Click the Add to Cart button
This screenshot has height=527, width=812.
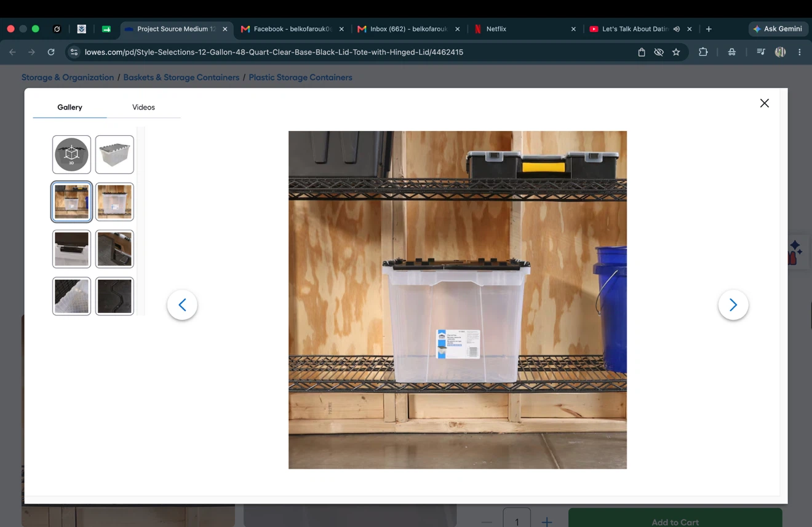675,518
